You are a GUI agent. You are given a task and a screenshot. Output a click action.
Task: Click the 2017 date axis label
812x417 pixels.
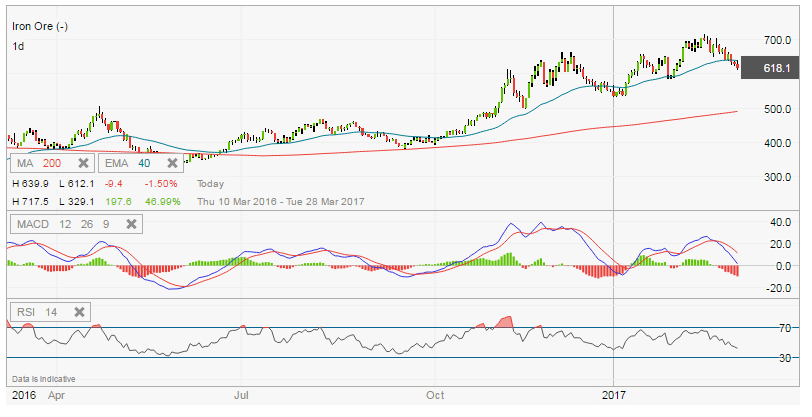point(614,395)
